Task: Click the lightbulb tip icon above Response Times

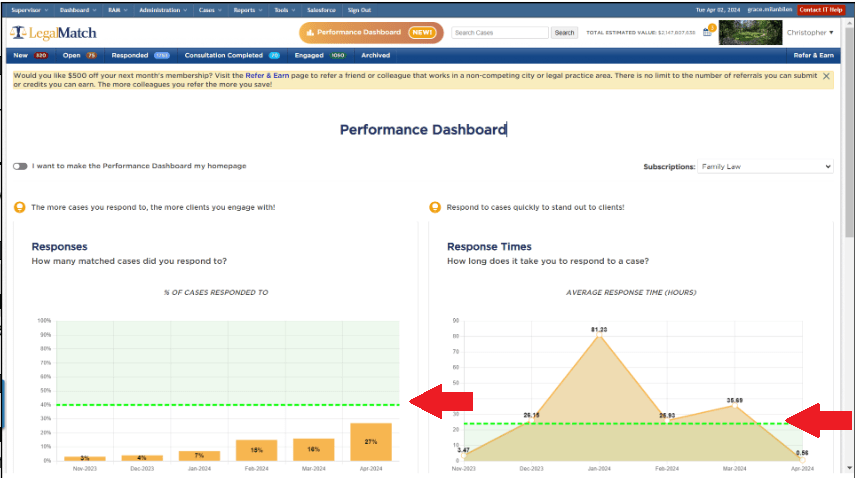Action: pyautogui.click(x=434, y=207)
